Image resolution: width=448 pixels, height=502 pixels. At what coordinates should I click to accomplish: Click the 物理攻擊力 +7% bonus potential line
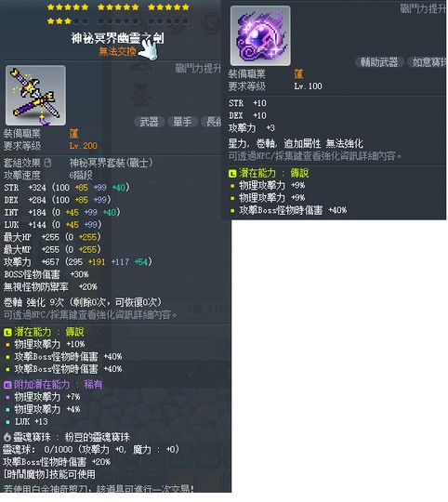pos(47,397)
